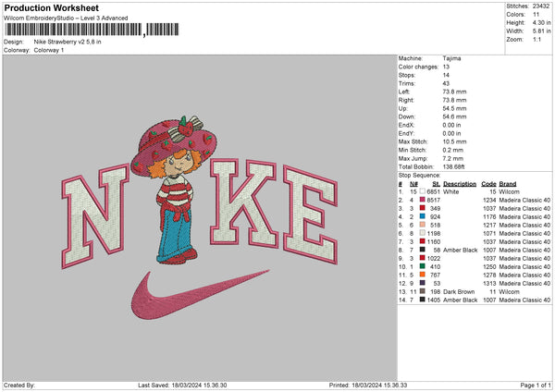Click the Left value '73.8 mm'
This screenshot has height=392, width=555.
pyautogui.click(x=454, y=92)
